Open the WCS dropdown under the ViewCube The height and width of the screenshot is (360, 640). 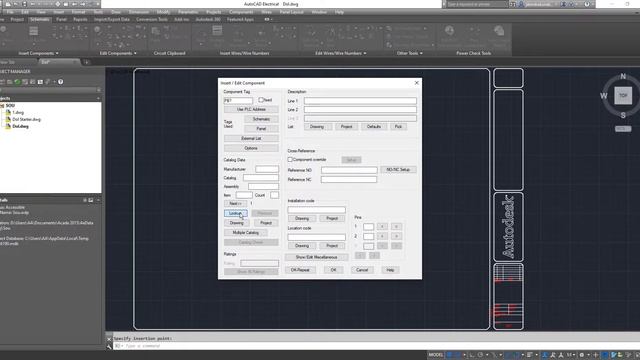[623, 129]
